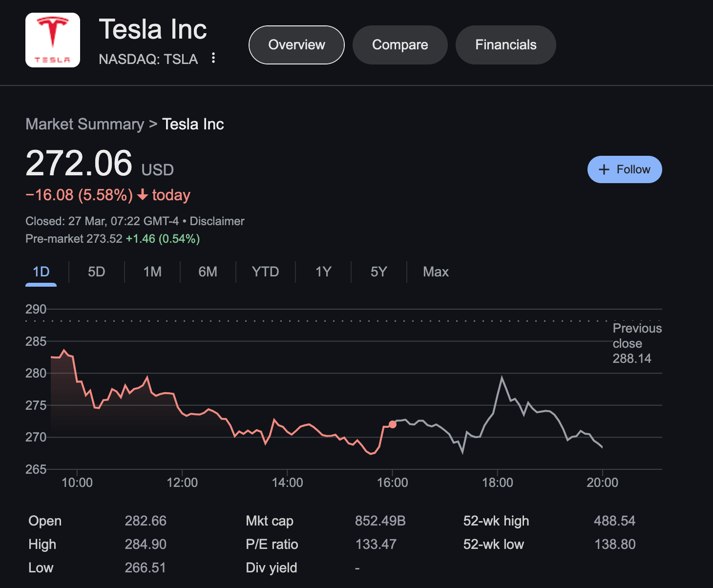Follow Tesla Inc stock
This screenshot has width=713, height=588.
click(x=625, y=169)
